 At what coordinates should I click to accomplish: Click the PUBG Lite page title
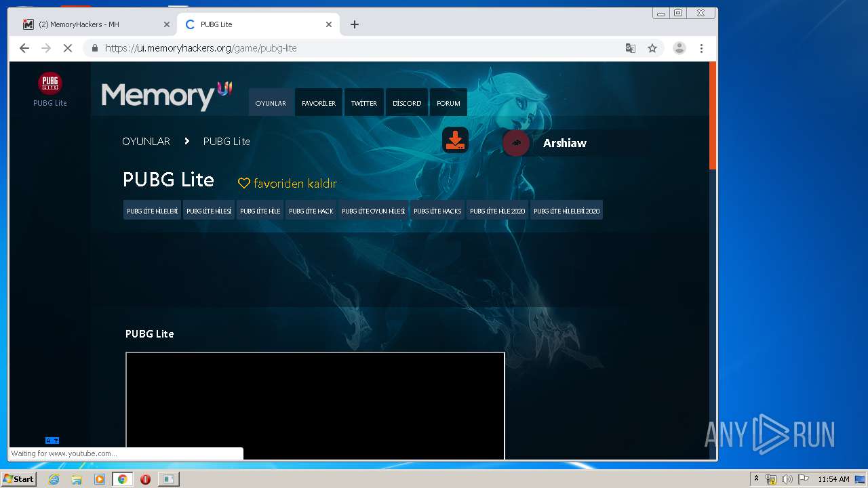click(168, 180)
